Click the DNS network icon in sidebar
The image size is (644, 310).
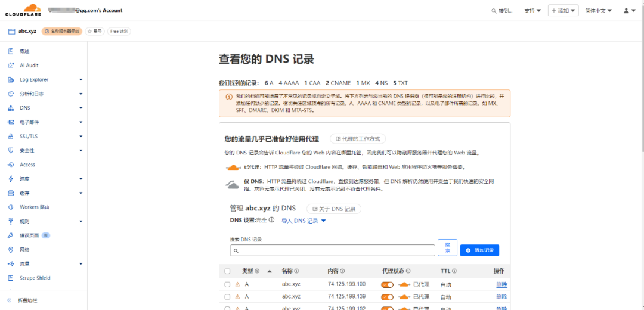[11, 108]
